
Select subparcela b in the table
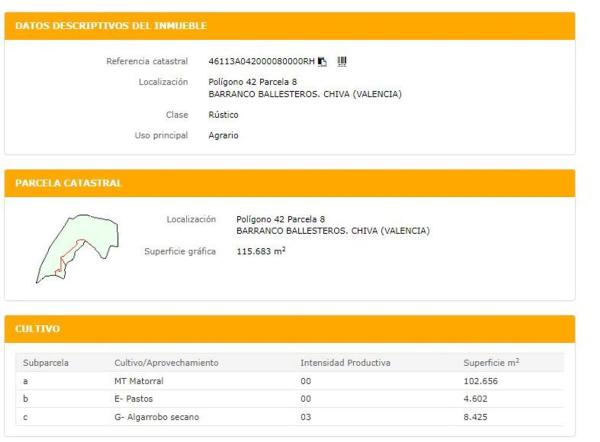pyautogui.click(x=25, y=398)
